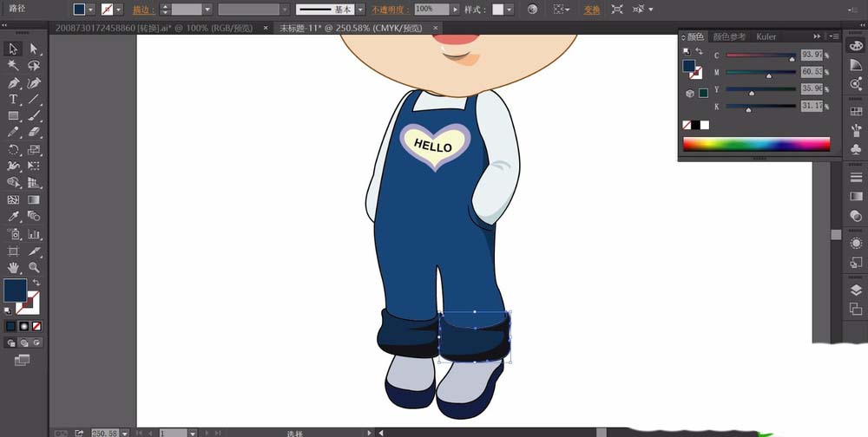The image size is (868, 437).
Task: Pick a color from the spectrum bar
Action: [756, 144]
